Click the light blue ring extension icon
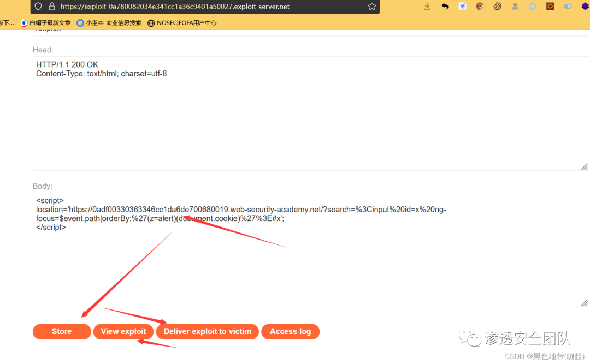Screen dimensions: 590x364 (533, 7)
